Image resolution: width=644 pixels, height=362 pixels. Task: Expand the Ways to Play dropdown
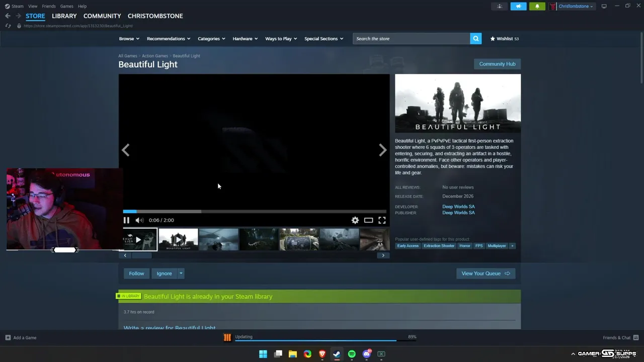click(281, 39)
